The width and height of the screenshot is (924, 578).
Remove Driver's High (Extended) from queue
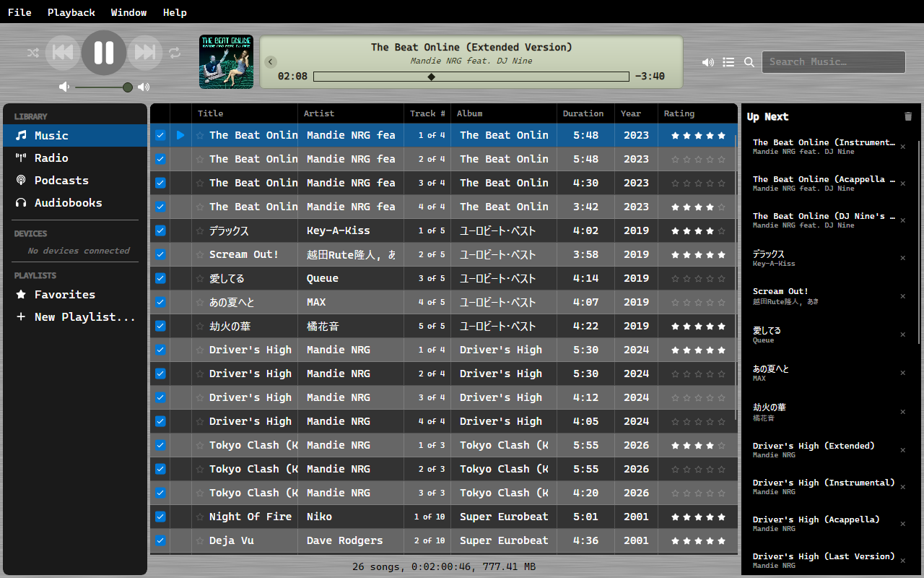click(x=902, y=450)
